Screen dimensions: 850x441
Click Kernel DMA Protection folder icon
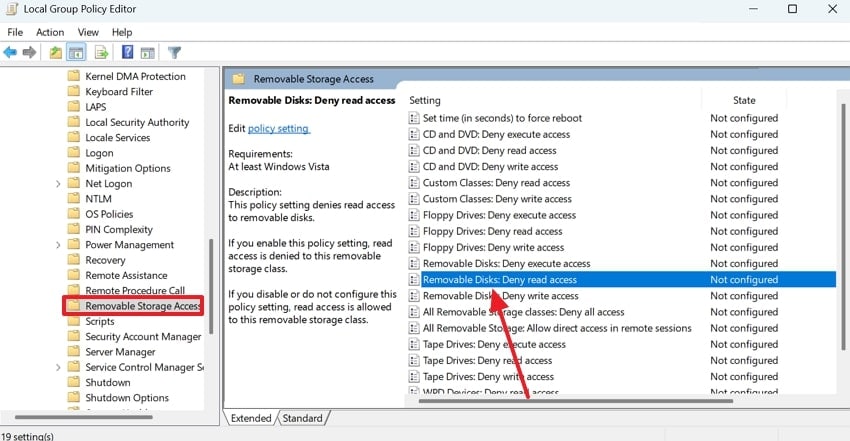tap(73, 76)
